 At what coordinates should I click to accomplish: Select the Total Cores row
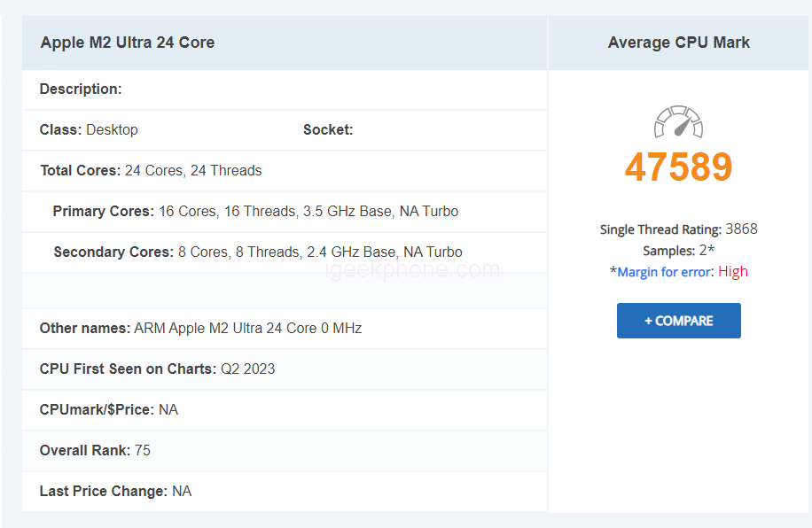coord(151,170)
